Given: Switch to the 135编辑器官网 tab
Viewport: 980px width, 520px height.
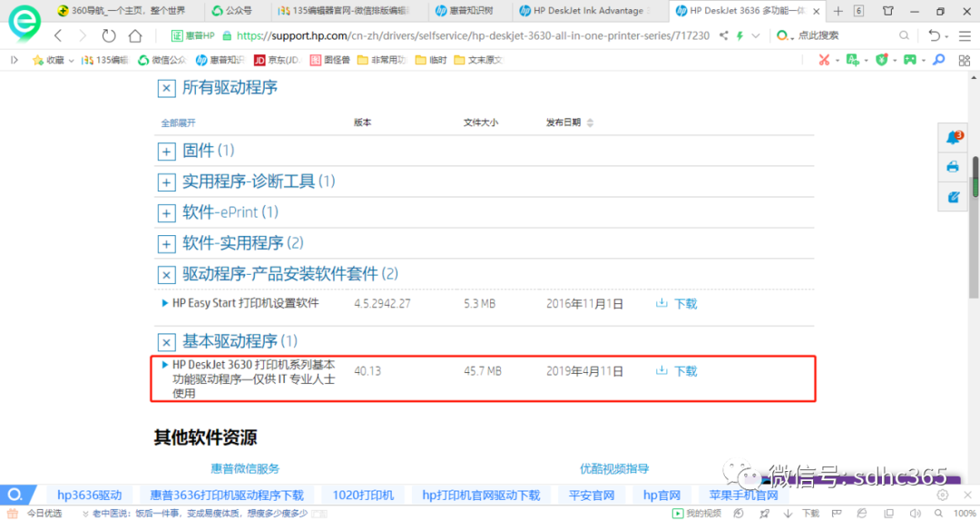Looking at the screenshot, I should click(350, 11).
